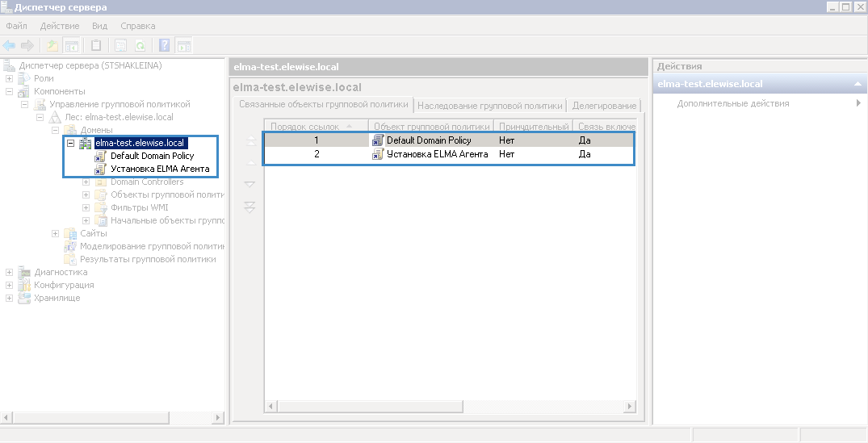The width and height of the screenshot is (868, 443).
Task: Open Help with the question mark icon
Action: 165,46
